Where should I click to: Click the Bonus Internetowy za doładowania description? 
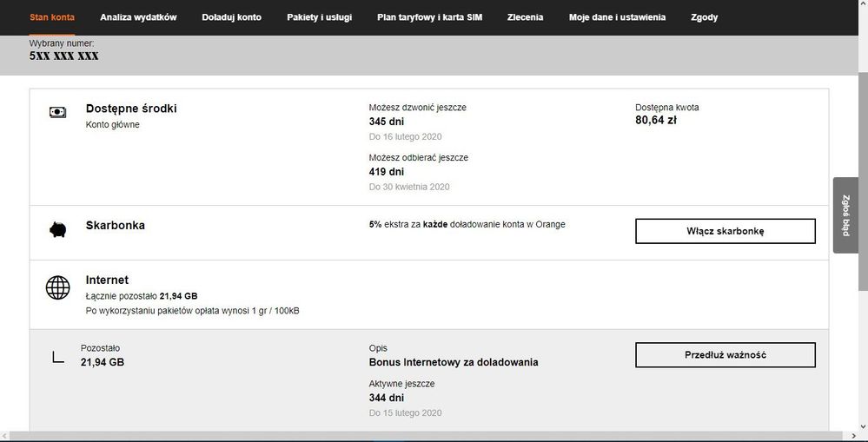[x=453, y=362]
